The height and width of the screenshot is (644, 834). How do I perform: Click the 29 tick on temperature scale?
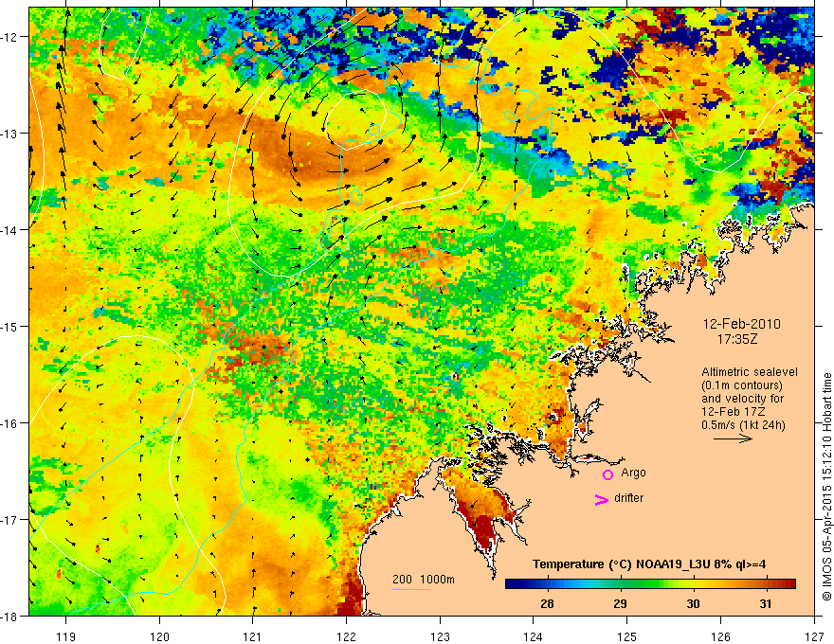click(620, 603)
